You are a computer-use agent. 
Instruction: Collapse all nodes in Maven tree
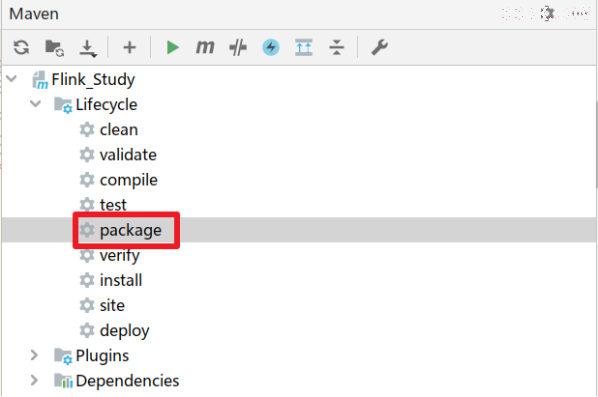coord(337,48)
